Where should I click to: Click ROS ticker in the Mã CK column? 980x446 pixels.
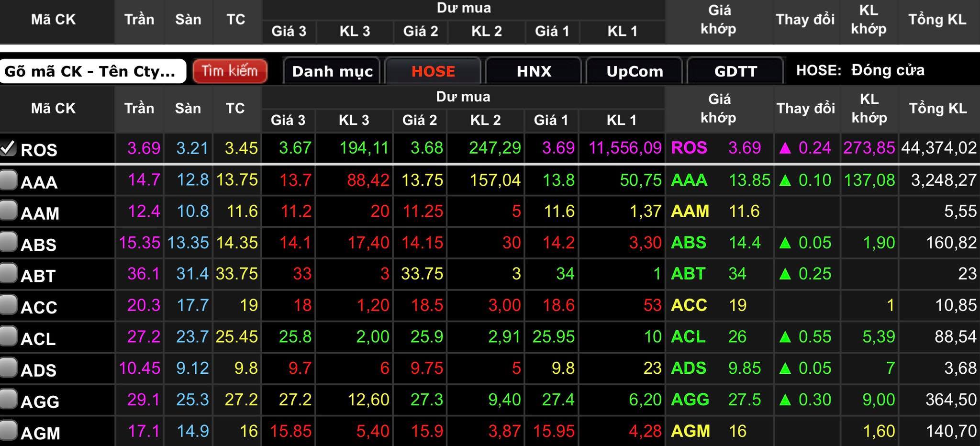(39, 150)
